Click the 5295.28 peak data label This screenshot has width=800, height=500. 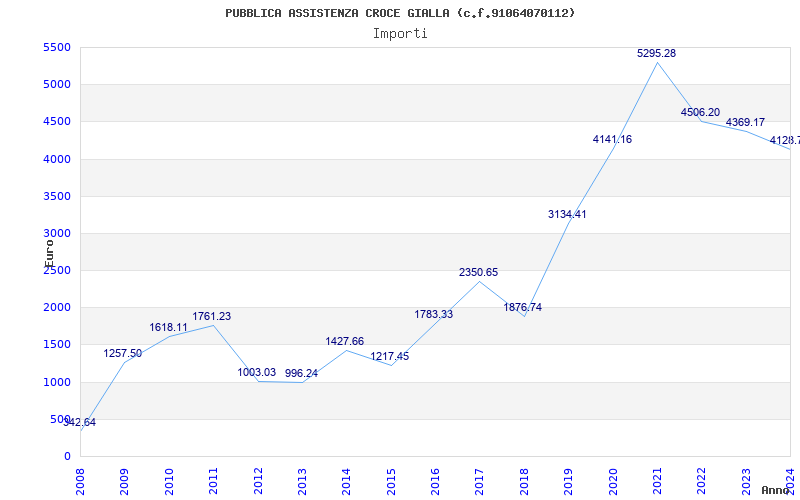coord(656,54)
